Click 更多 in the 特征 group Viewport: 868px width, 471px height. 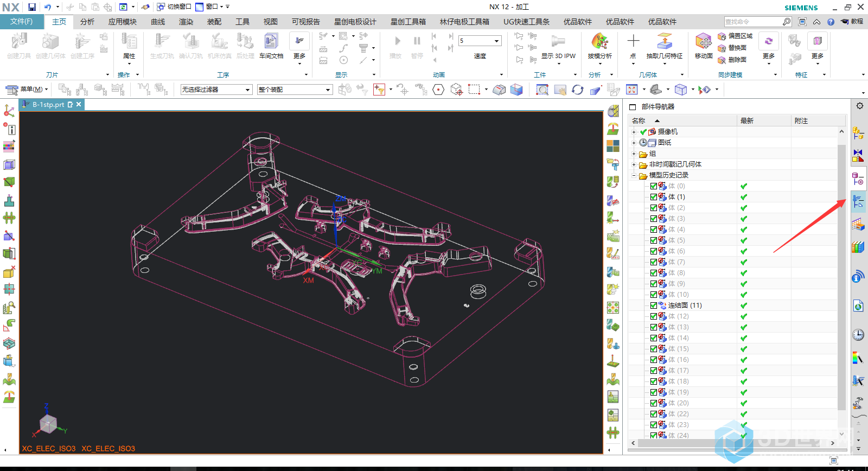point(818,48)
